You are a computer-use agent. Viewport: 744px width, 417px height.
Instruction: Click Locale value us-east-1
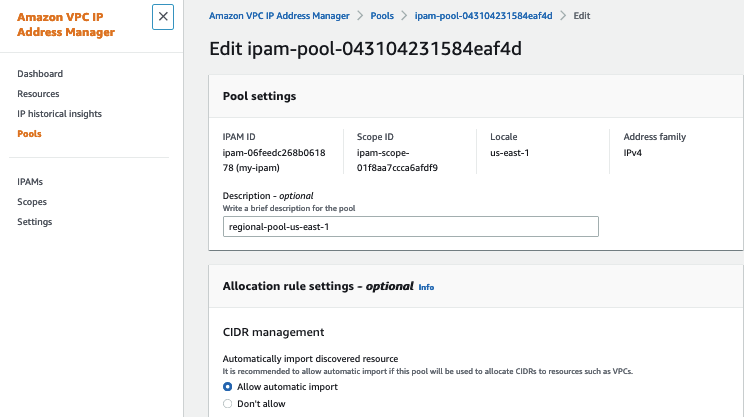(510, 153)
